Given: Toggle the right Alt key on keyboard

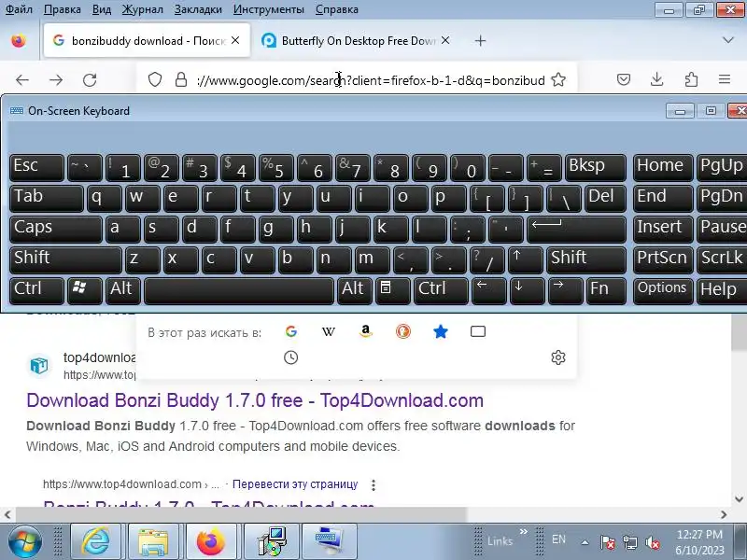Looking at the screenshot, I should click(355, 290).
